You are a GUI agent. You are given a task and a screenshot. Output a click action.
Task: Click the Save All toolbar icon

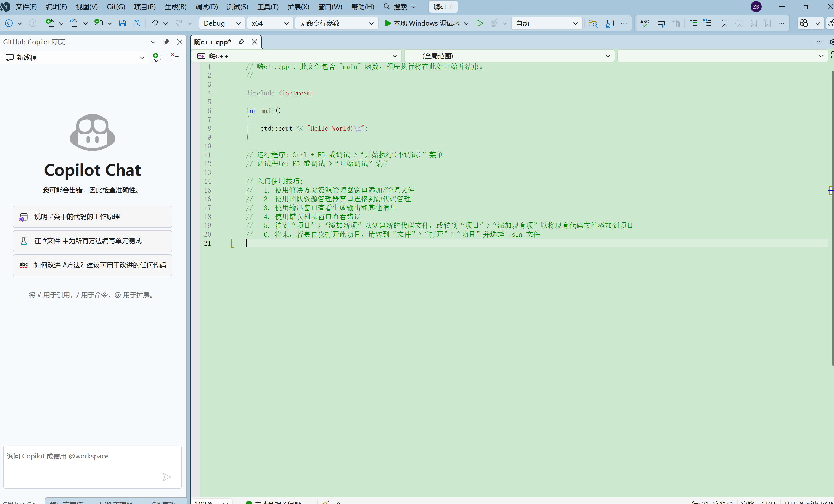tap(137, 23)
